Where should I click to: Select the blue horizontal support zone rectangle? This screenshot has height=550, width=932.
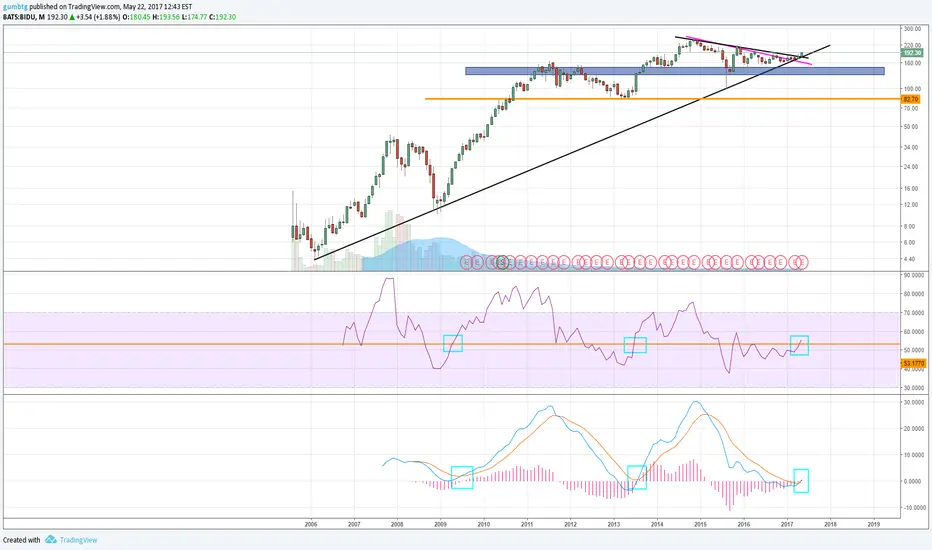(x=675, y=71)
